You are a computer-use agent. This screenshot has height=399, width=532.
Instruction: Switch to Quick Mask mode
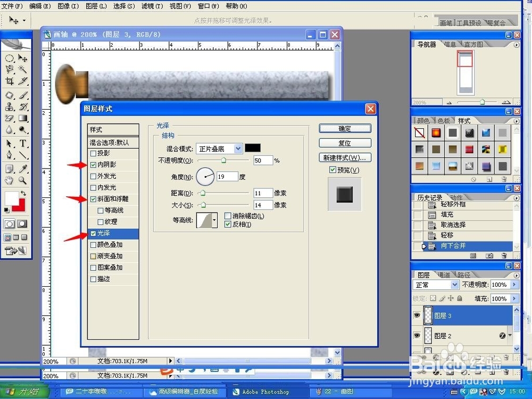(x=22, y=224)
